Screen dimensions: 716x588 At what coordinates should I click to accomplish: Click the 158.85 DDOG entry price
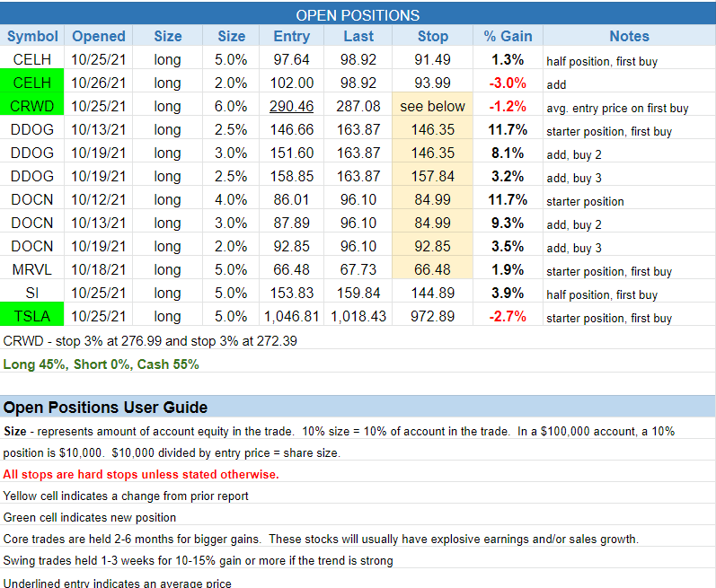[x=291, y=176]
